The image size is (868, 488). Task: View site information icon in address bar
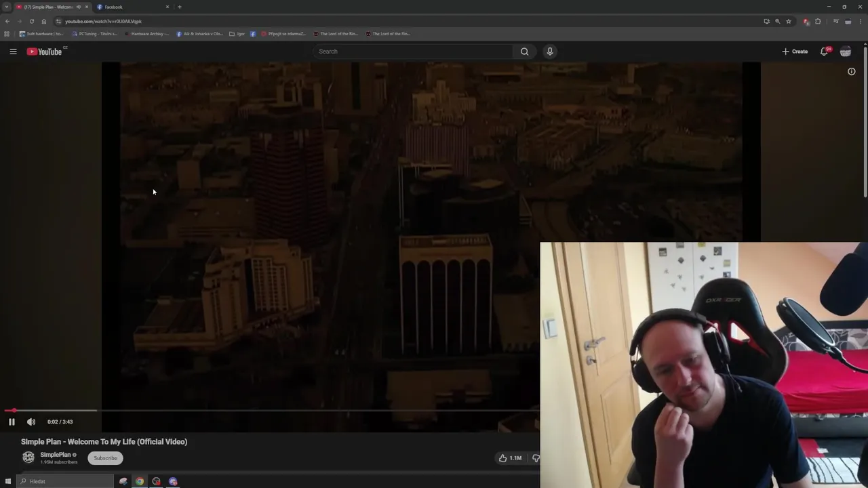click(x=58, y=21)
